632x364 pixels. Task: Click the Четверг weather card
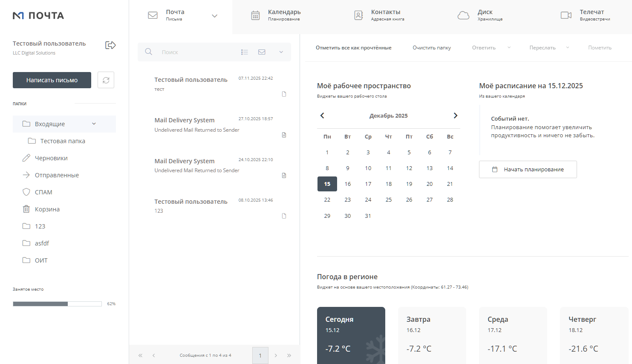[x=594, y=335]
